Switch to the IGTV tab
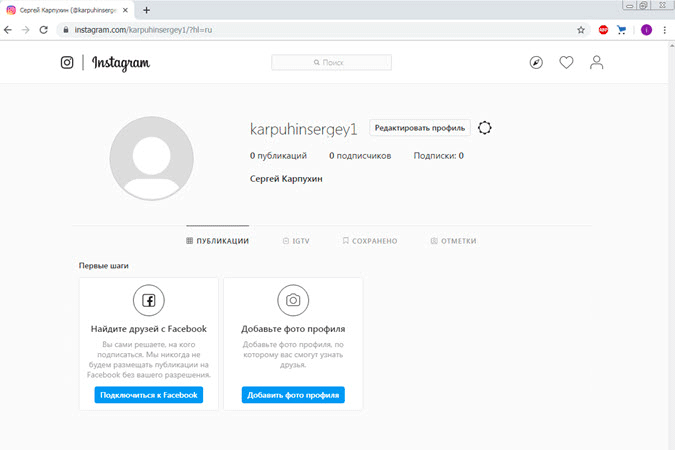Screen dimensions: 675x450 coord(296,241)
